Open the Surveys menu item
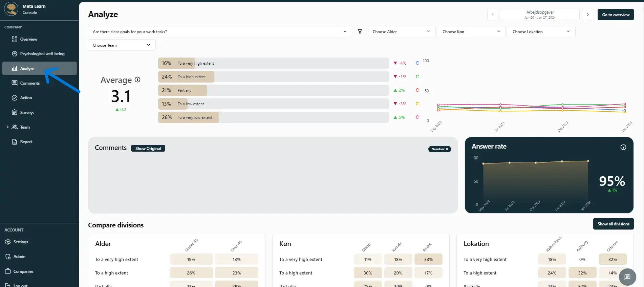 (x=27, y=113)
